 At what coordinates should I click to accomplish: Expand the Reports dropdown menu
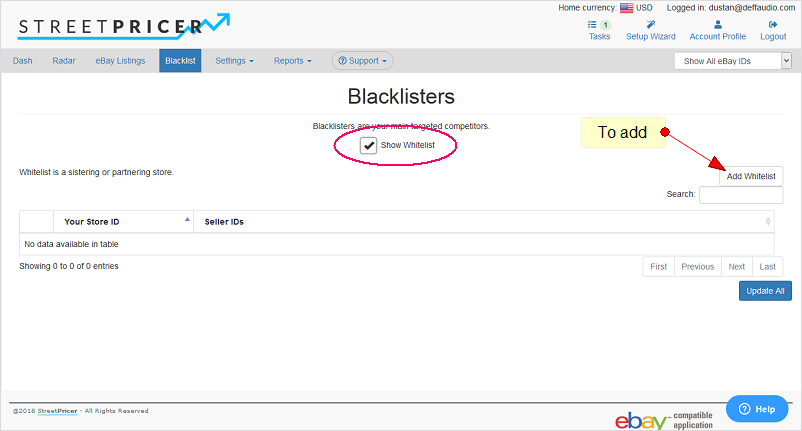pos(292,61)
